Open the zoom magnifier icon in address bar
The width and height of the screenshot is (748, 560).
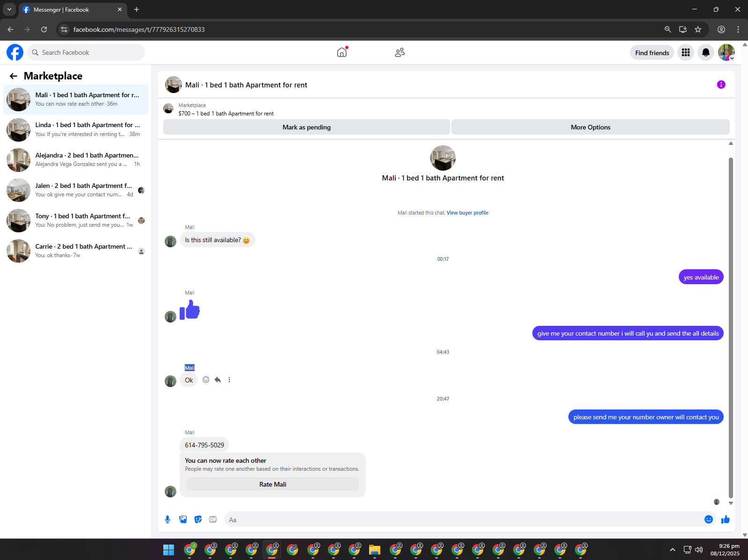[x=668, y=29]
